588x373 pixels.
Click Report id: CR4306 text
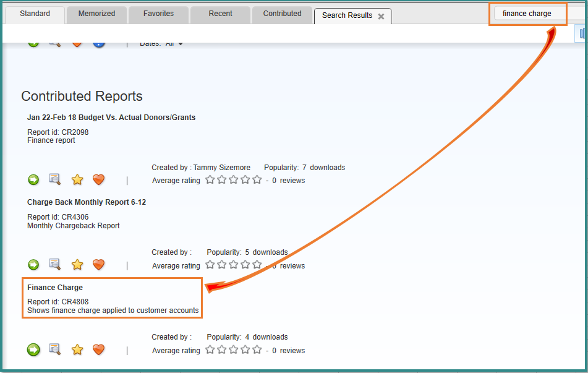tap(58, 217)
